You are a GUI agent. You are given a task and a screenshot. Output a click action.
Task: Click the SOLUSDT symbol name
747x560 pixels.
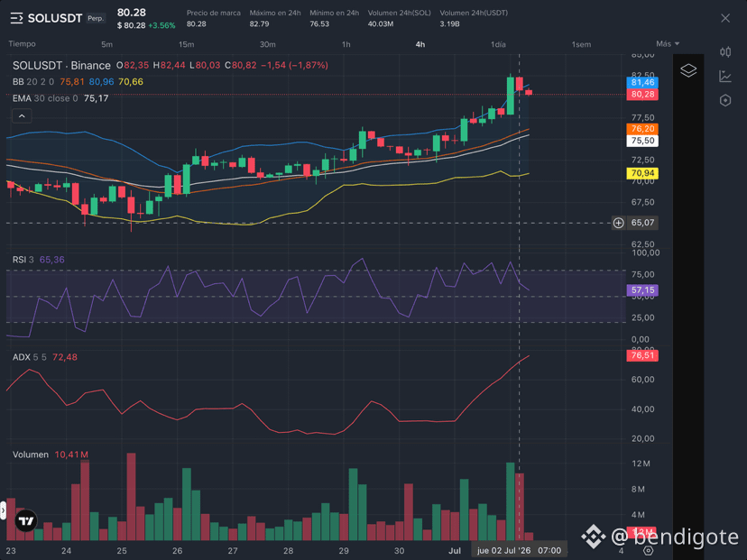(x=55, y=19)
